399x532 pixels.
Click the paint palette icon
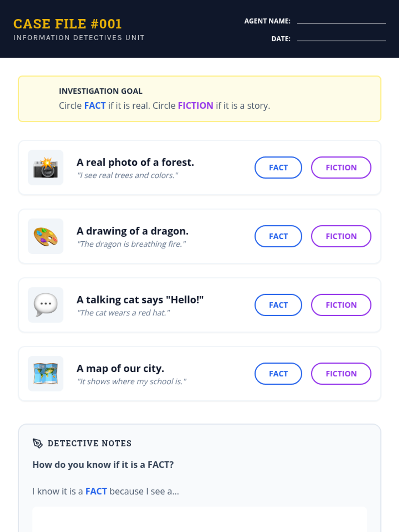[46, 236]
